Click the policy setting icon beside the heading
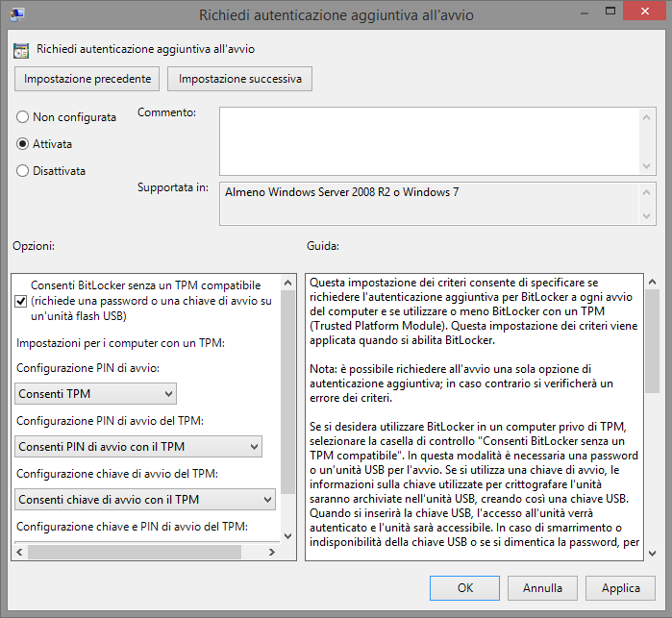Viewport: 672px width, 618px height. [x=21, y=50]
